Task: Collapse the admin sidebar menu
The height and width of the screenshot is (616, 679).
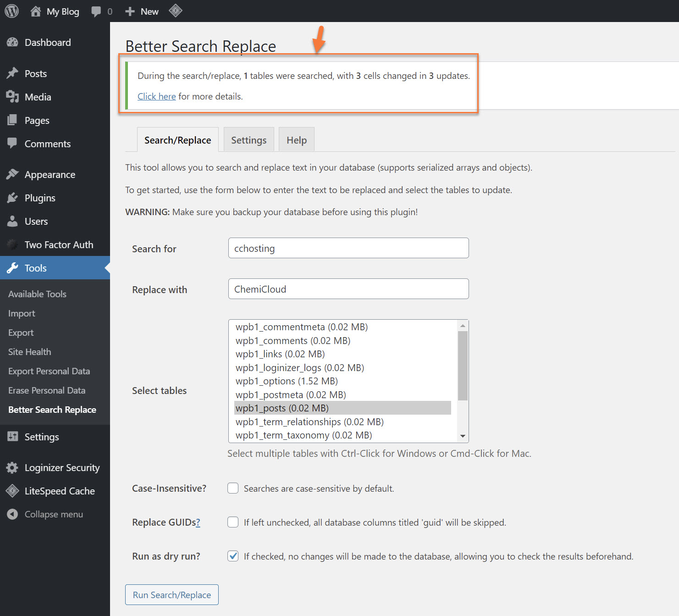Action: click(12, 514)
